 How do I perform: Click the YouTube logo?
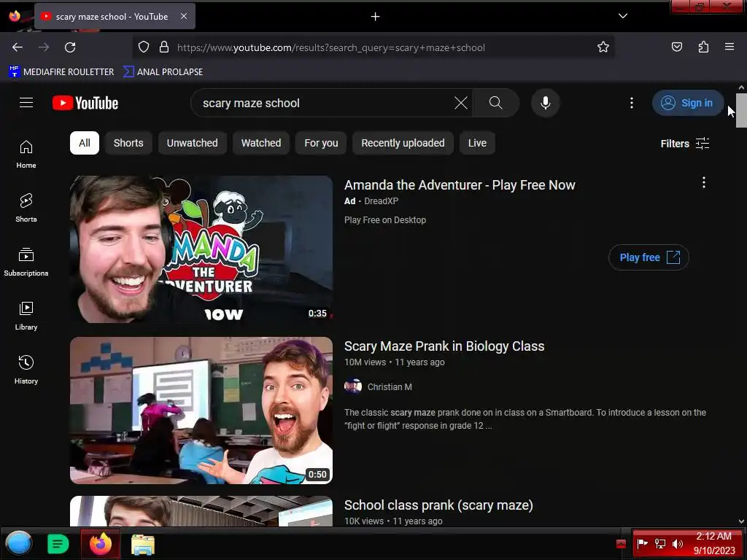[x=85, y=103]
